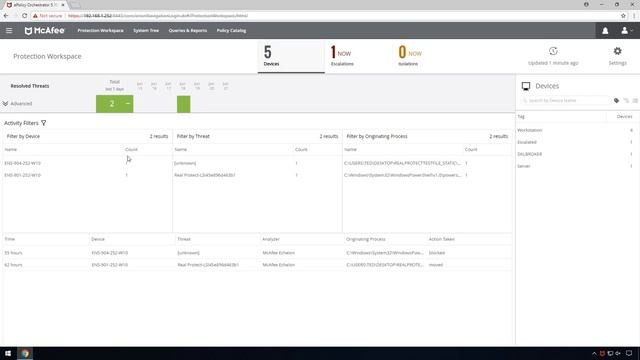Screen dimensions: 640x360
Task: Sort Filter by Device by Name column
Action: pos(11,149)
